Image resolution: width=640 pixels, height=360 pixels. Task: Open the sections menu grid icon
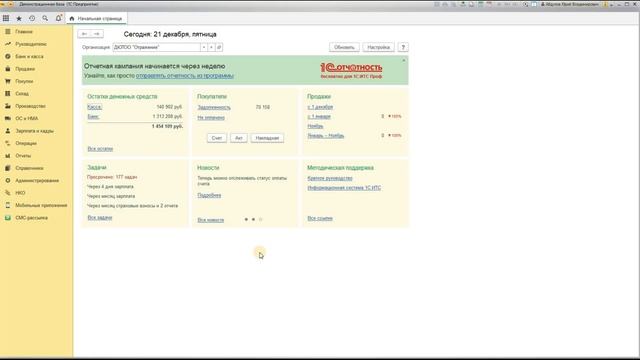6,18
